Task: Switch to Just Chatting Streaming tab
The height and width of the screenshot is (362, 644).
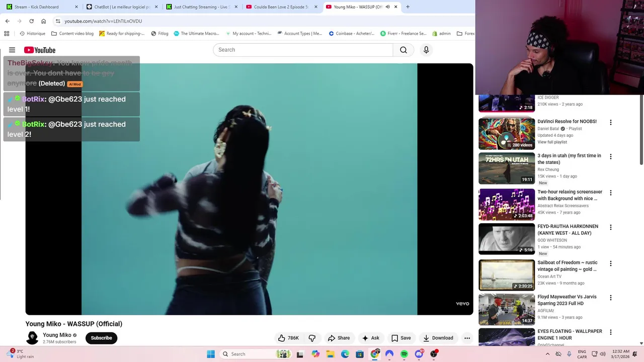Action: [202, 7]
